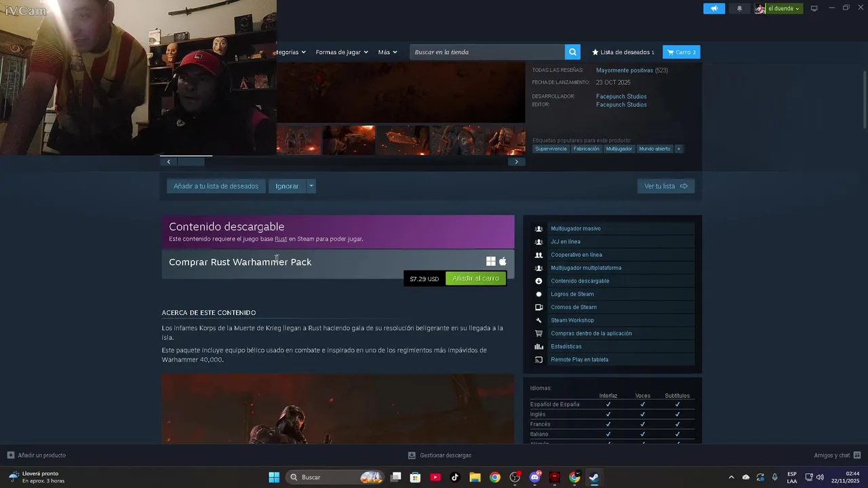Open the 'Rust' base game link
868x488 pixels.
(281, 239)
